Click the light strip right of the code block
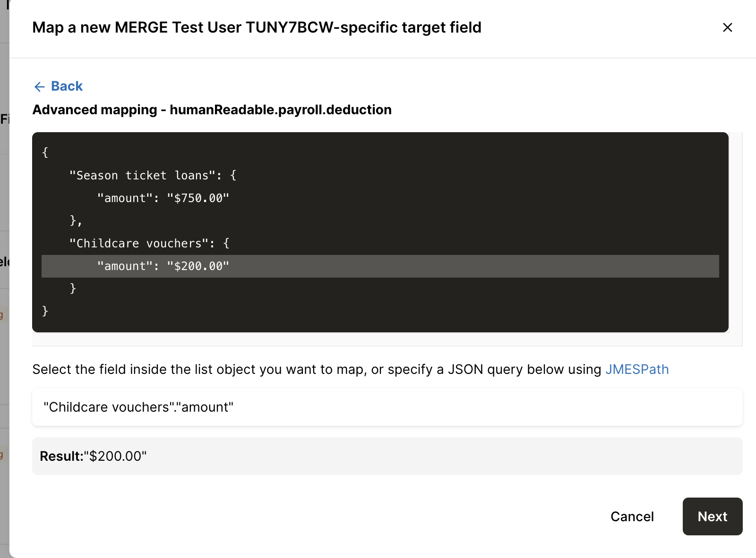The height and width of the screenshot is (558, 756). (x=736, y=231)
